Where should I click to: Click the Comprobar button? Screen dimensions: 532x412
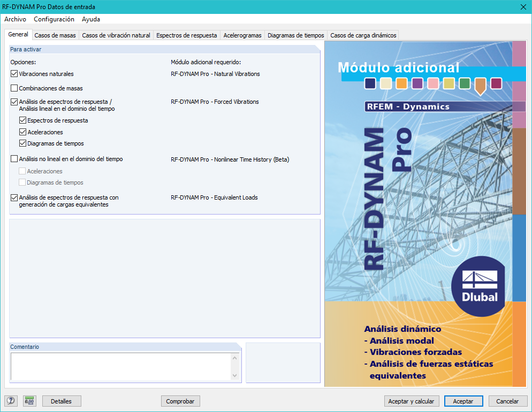pyautogui.click(x=180, y=401)
